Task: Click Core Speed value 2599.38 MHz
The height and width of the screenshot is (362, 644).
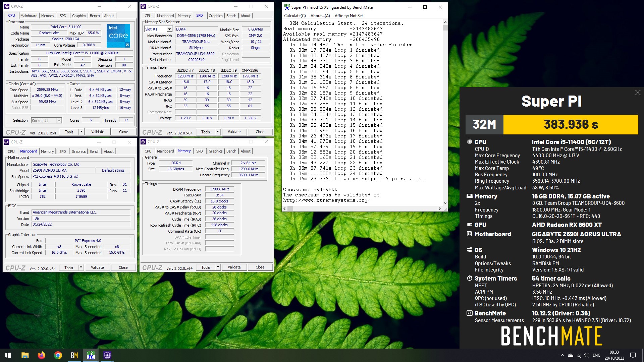Action: coord(47,89)
